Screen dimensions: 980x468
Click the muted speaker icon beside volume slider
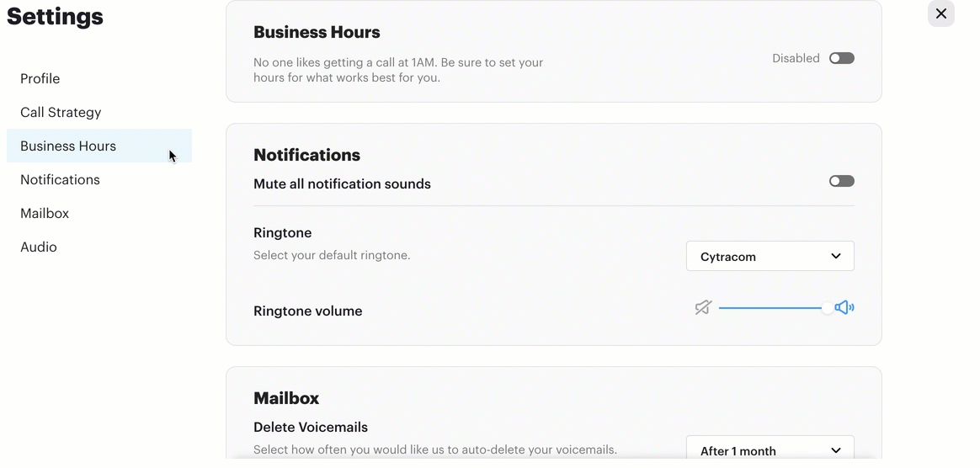(703, 307)
